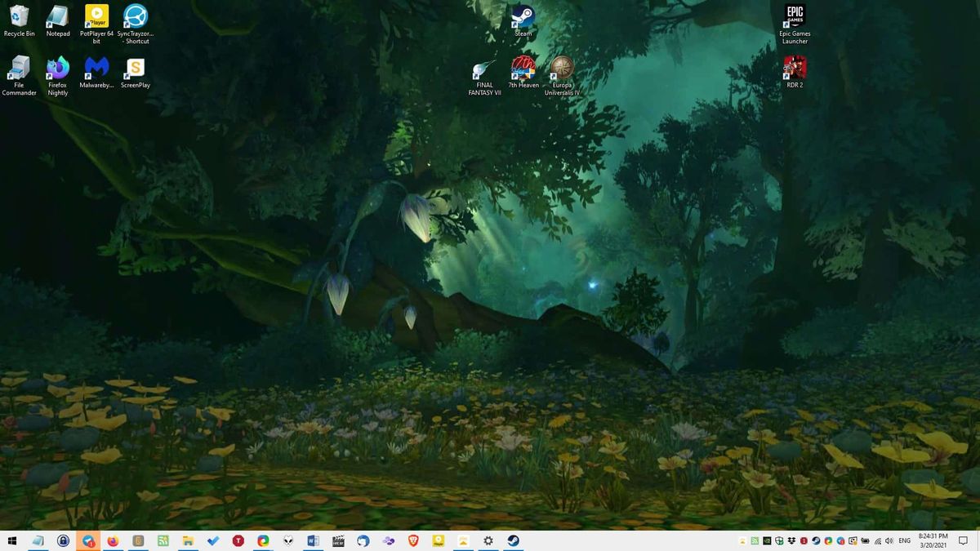Switch input language via ENG indicator
The width and height of the screenshot is (980, 551).
[x=904, y=540]
